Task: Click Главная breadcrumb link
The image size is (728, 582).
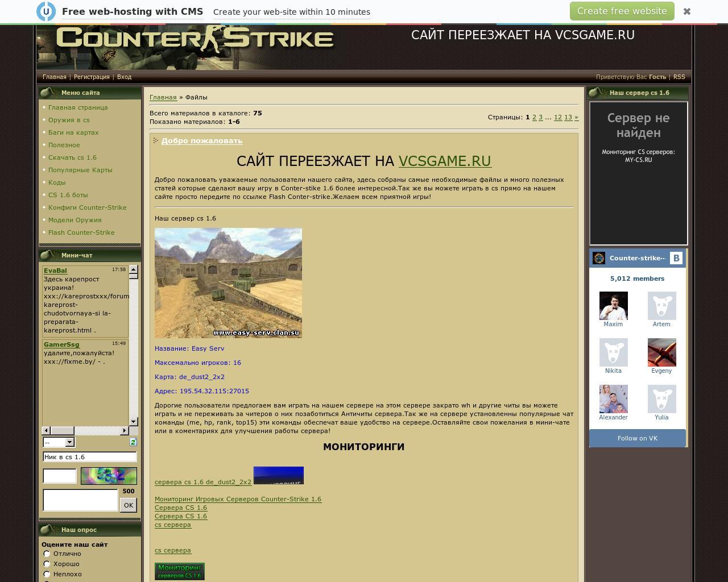Action: (x=163, y=97)
